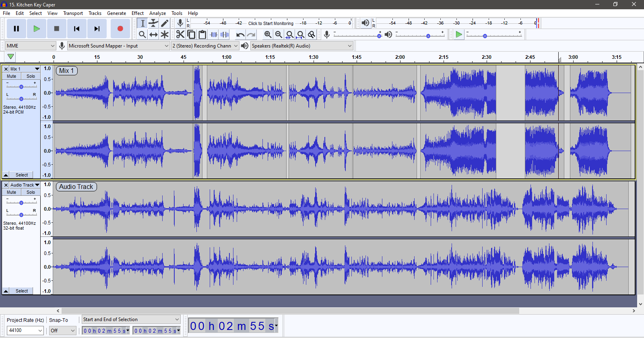Click Select button on Audio Track panel
Screen dimensions: 644x338
pos(22,291)
